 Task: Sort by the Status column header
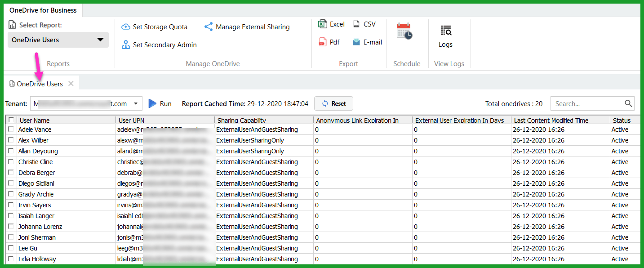click(625, 120)
